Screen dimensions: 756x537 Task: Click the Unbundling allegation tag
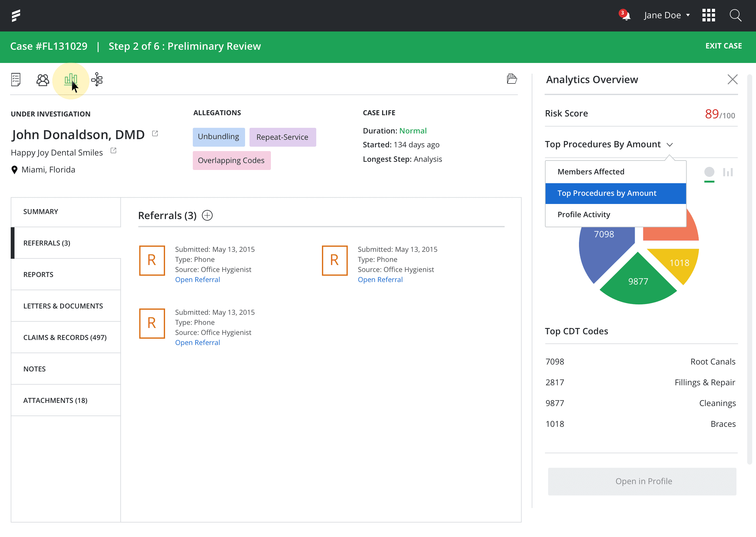point(218,137)
